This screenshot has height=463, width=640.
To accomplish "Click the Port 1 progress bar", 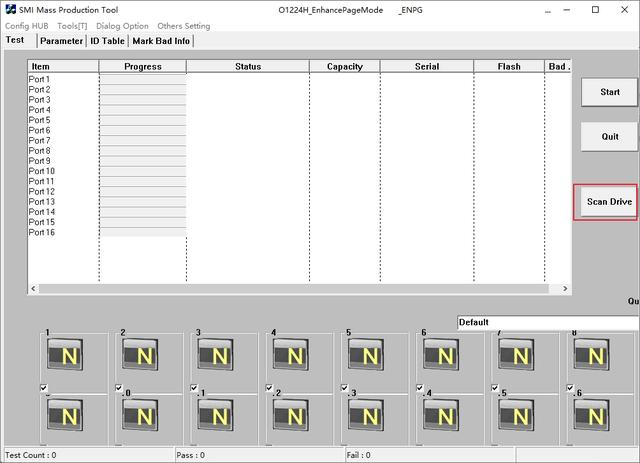I will (143, 79).
